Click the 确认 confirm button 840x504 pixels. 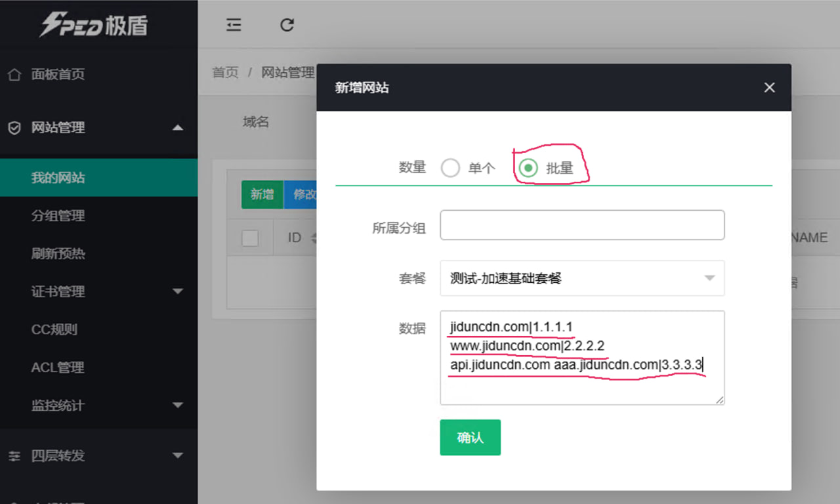470,437
